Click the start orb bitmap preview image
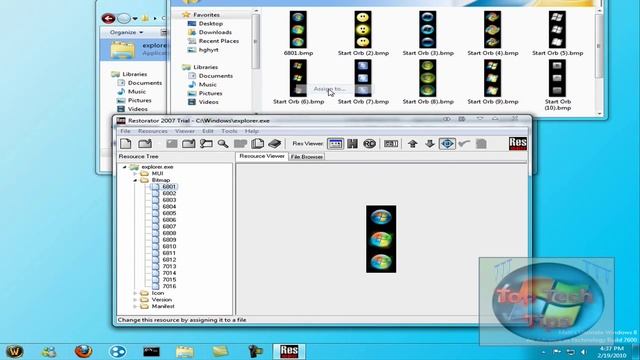 pos(381,239)
